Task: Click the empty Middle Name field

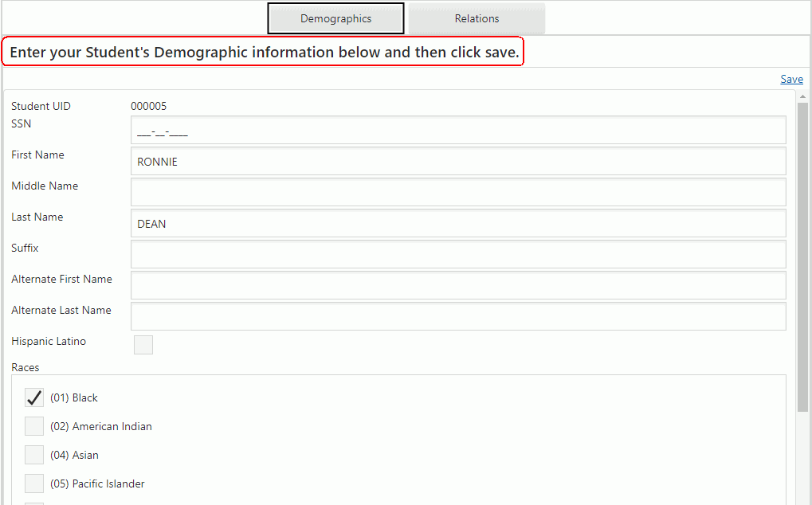Action: tap(458, 192)
